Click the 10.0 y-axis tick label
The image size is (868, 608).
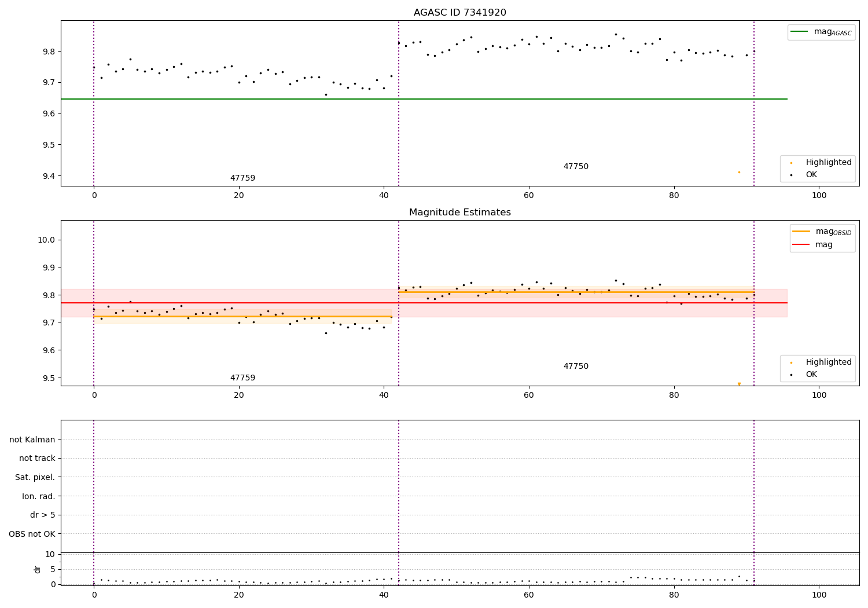coord(46,240)
